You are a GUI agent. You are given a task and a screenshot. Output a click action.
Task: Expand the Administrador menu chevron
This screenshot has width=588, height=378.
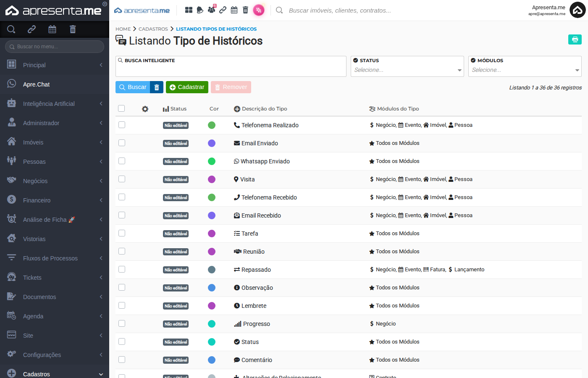(x=101, y=123)
